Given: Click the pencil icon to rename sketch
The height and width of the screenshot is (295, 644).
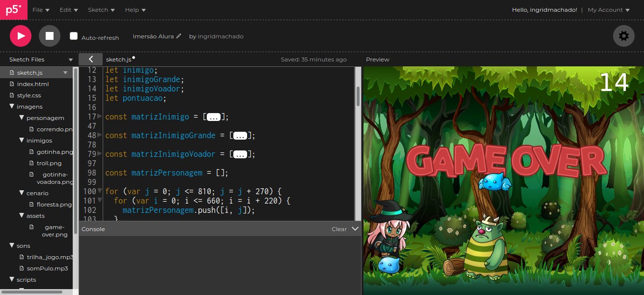Looking at the screenshot, I should click(x=179, y=36).
